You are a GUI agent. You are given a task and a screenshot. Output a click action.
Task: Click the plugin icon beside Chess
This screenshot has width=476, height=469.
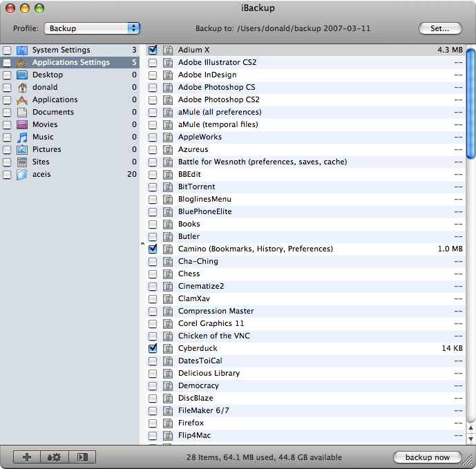[168, 274]
